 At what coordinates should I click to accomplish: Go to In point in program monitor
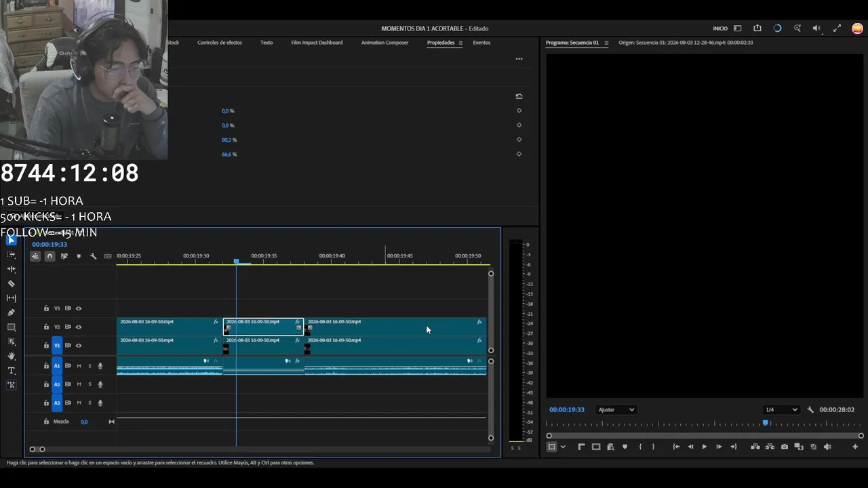(676, 447)
